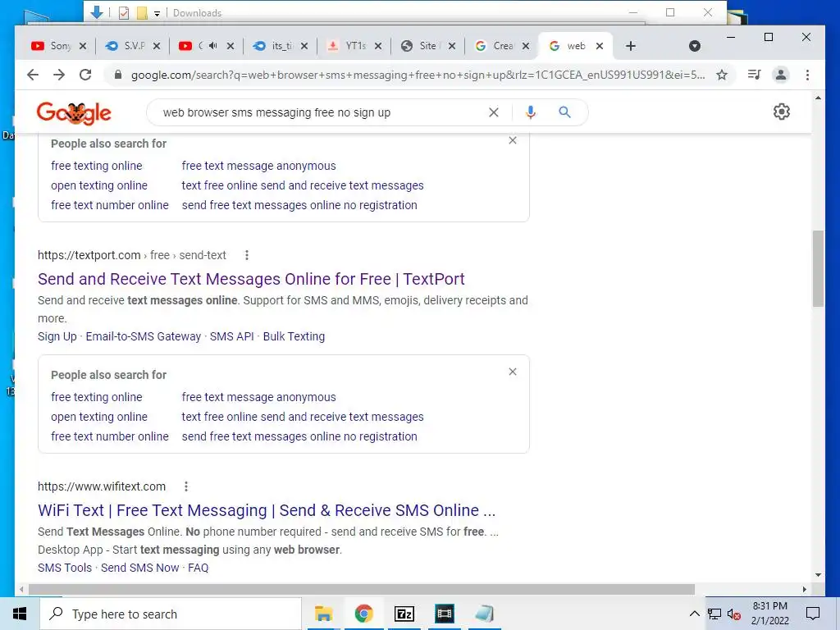
Task: Open Chrome from the taskbar
Action: pos(363,614)
